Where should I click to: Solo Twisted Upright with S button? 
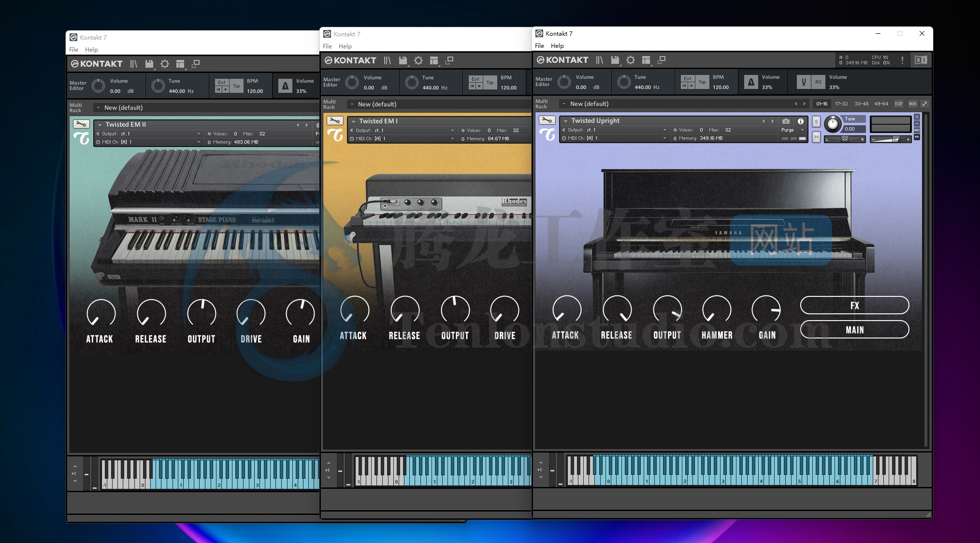click(816, 122)
